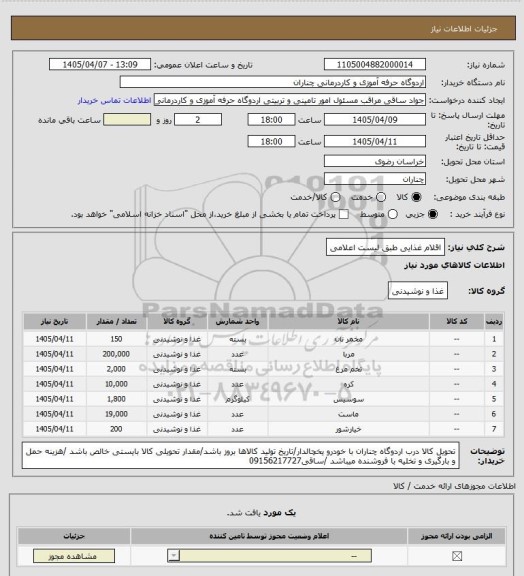Click the response deadline time 18:00 field
The width and height of the screenshot is (524, 576).
272,120
